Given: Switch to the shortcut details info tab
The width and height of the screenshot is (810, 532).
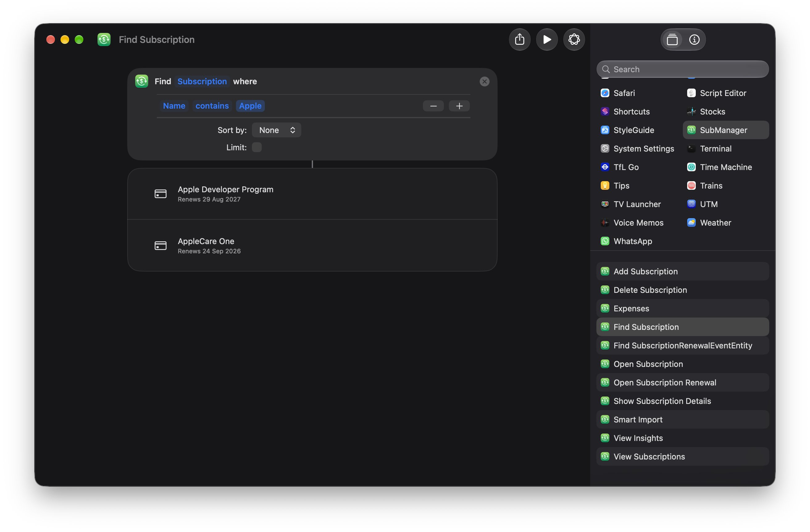Looking at the screenshot, I should click(694, 39).
